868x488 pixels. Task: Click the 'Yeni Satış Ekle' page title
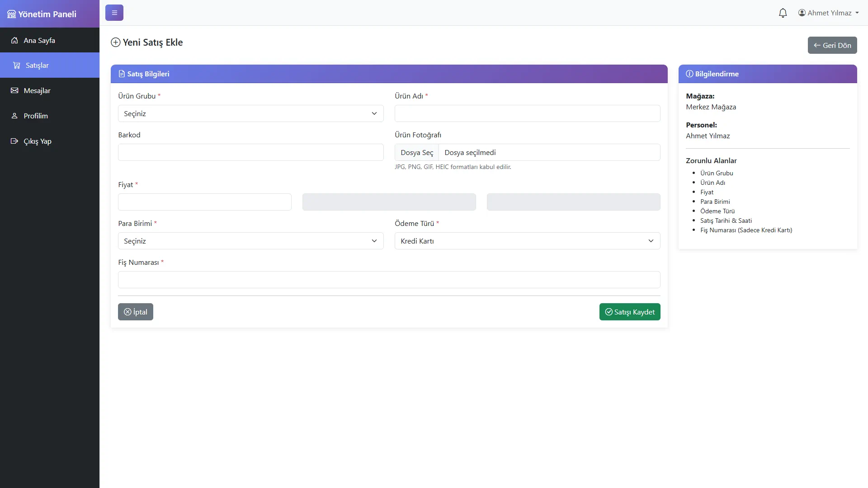point(153,42)
